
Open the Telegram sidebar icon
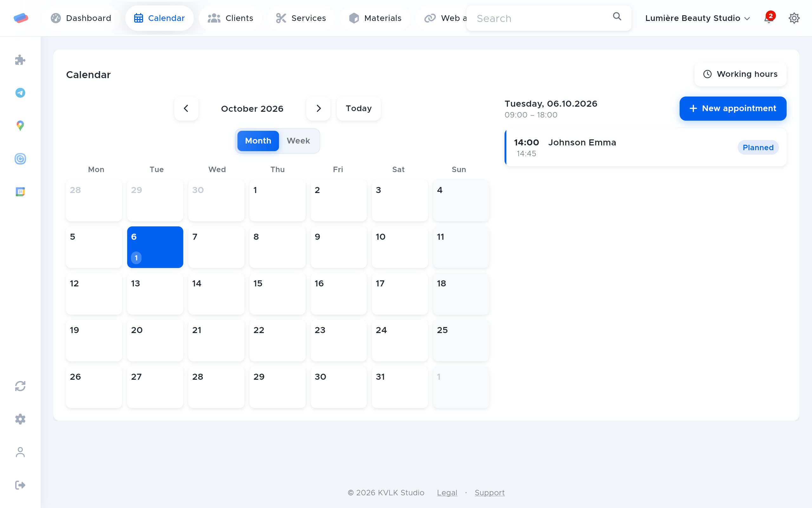[20, 93]
